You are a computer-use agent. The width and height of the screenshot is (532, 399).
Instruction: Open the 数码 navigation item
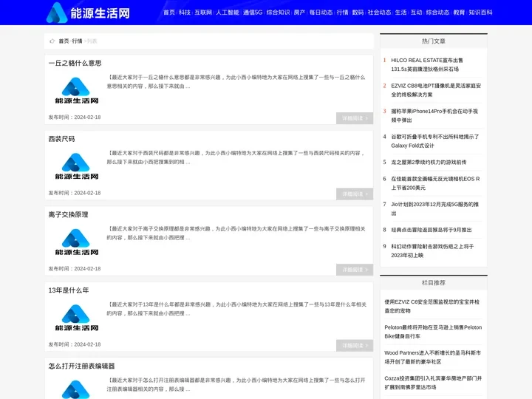point(358,13)
